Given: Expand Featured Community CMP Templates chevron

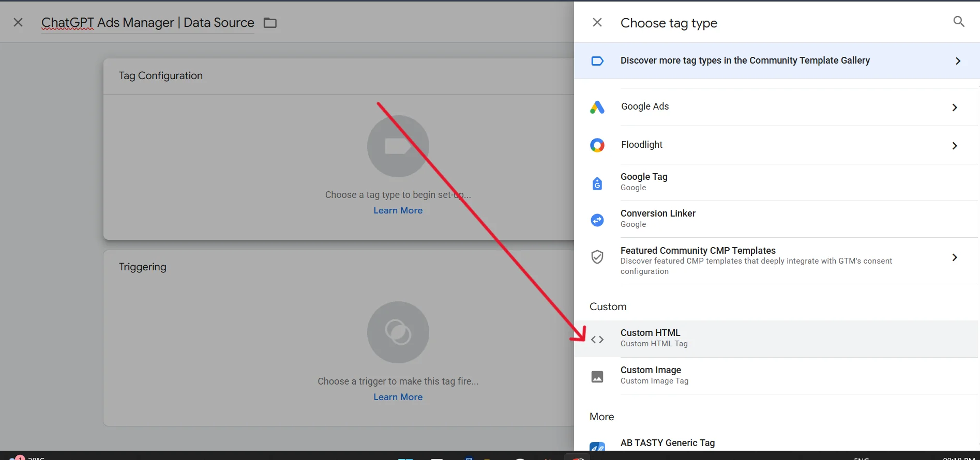Looking at the screenshot, I should tap(955, 257).
